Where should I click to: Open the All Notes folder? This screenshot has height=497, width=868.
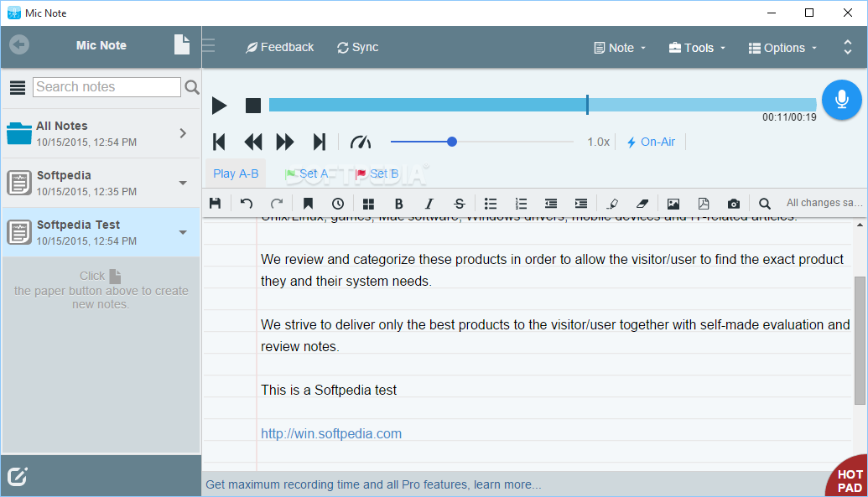[x=101, y=133]
